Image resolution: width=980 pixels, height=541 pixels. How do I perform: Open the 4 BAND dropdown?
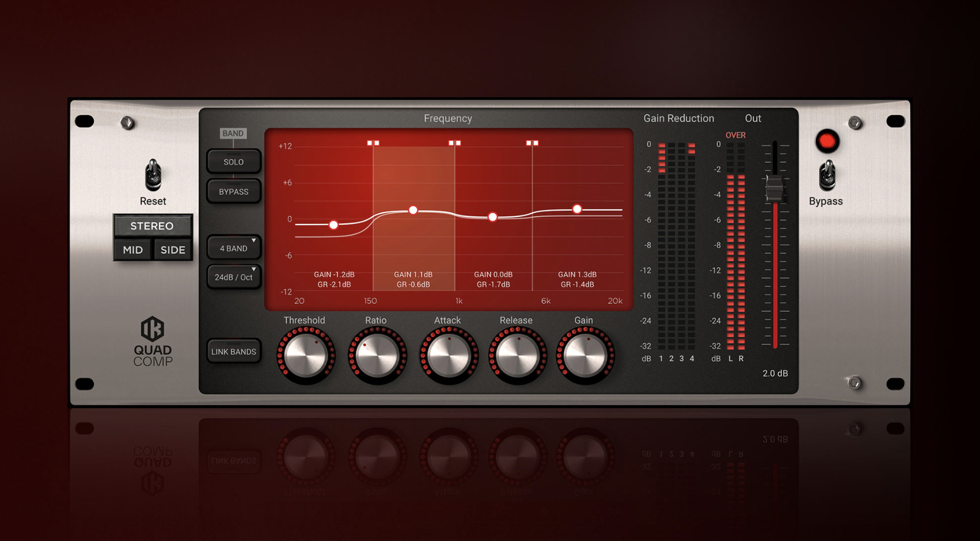(234, 248)
